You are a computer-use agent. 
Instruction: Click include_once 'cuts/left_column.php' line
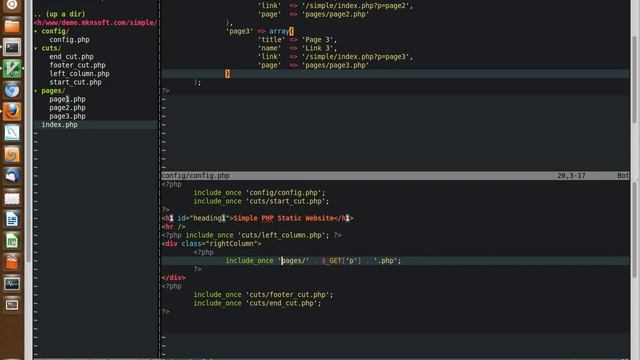point(251,235)
